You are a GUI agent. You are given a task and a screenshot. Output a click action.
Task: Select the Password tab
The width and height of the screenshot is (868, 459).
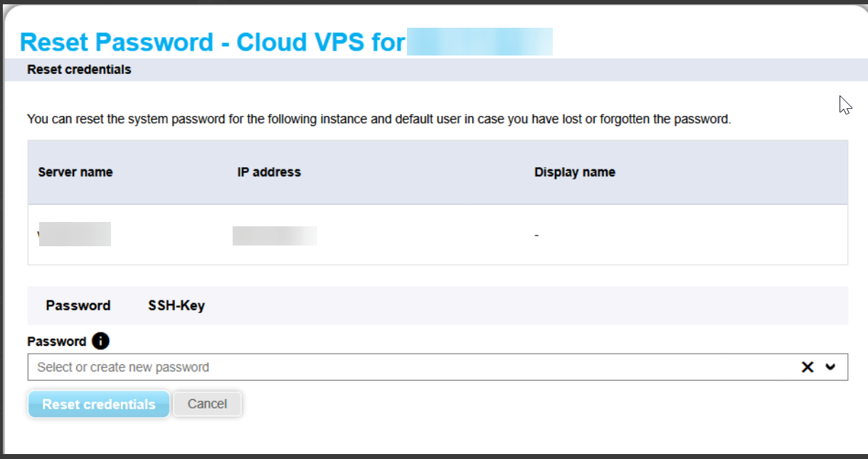click(78, 306)
